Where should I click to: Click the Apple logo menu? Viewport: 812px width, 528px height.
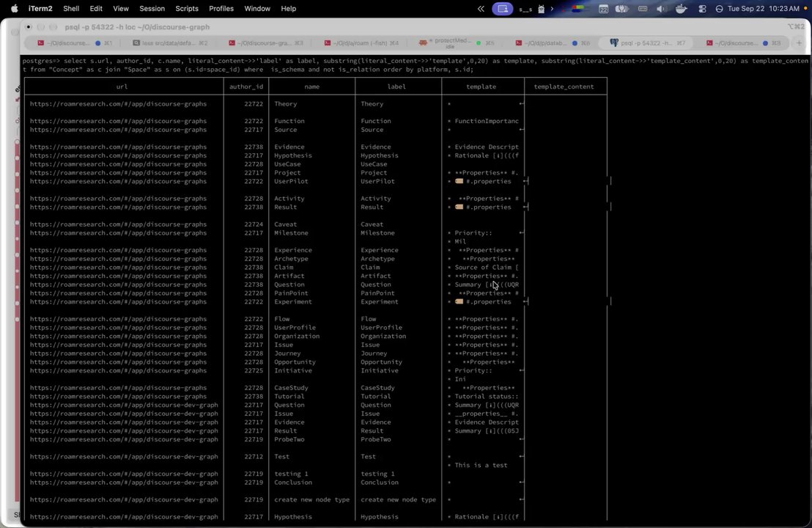pyautogui.click(x=15, y=8)
